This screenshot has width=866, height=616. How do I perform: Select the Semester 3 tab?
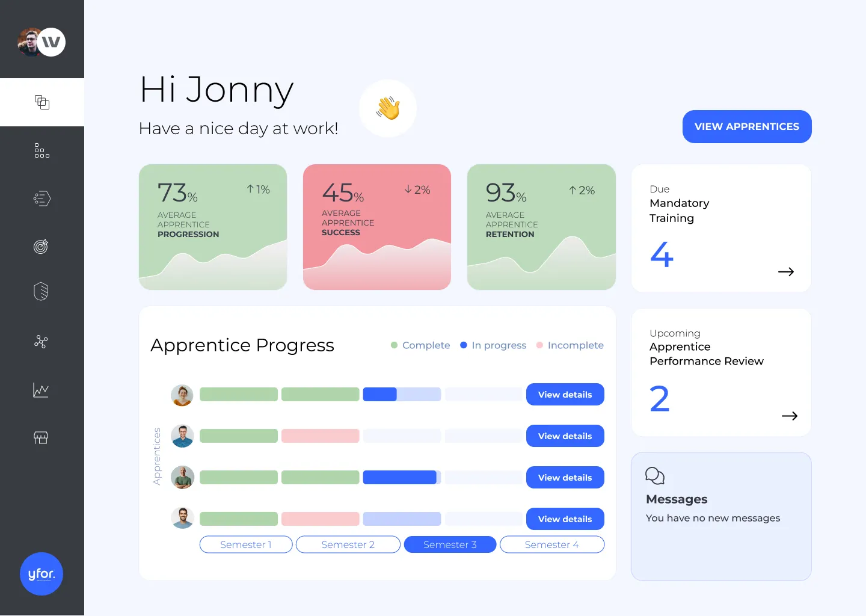click(450, 544)
